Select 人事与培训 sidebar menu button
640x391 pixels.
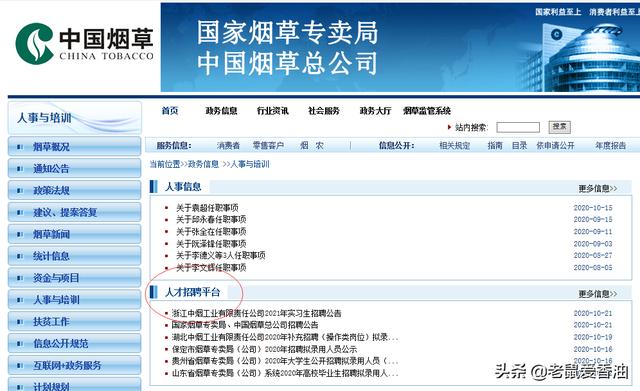pos(74,300)
